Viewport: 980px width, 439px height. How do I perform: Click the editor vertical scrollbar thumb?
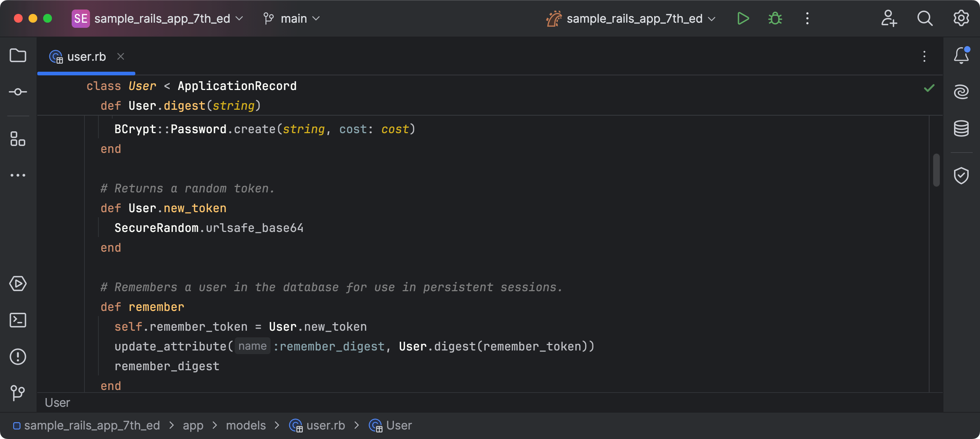point(936,170)
